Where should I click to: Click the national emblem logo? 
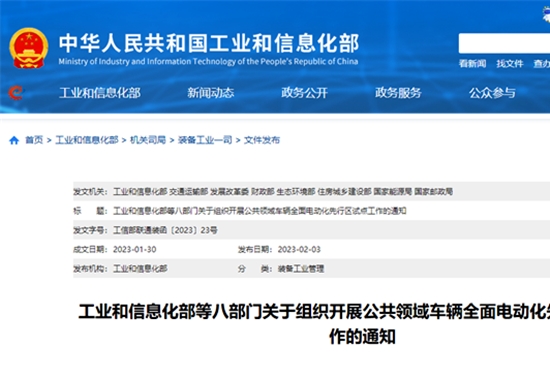29,48
